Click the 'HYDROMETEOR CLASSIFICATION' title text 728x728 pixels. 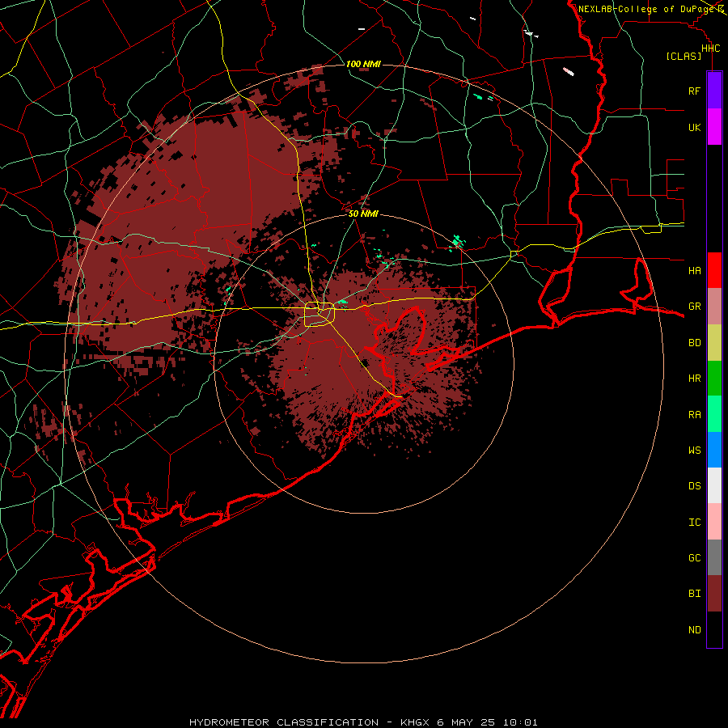point(284,722)
